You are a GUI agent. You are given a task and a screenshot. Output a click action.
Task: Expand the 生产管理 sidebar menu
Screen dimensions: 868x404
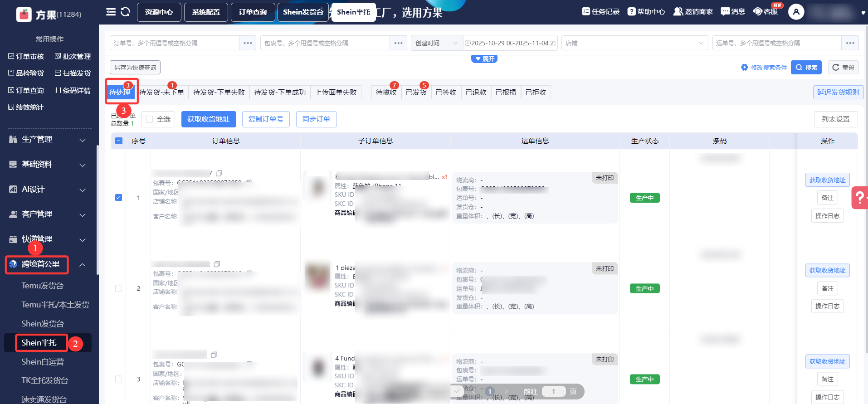48,140
